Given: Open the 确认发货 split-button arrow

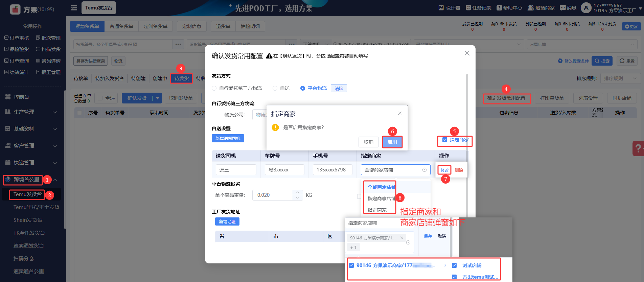Looking at the screenshot, I should coord(158,98).
